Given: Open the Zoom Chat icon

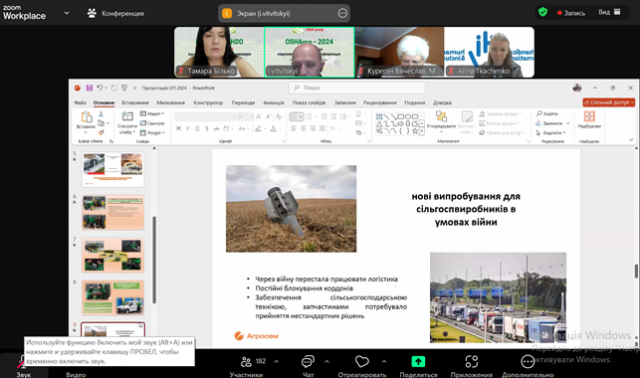Looking at the screenshot, I should [x=307, y=362].
